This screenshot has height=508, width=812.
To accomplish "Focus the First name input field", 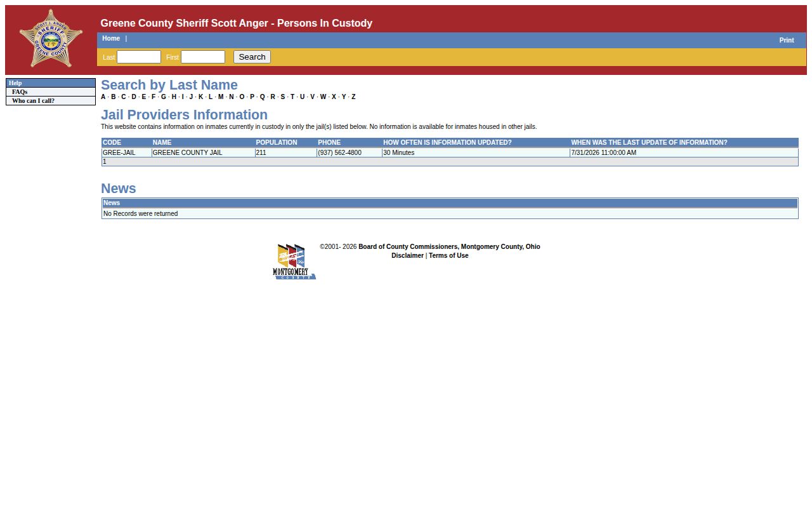I will [203, 57].
